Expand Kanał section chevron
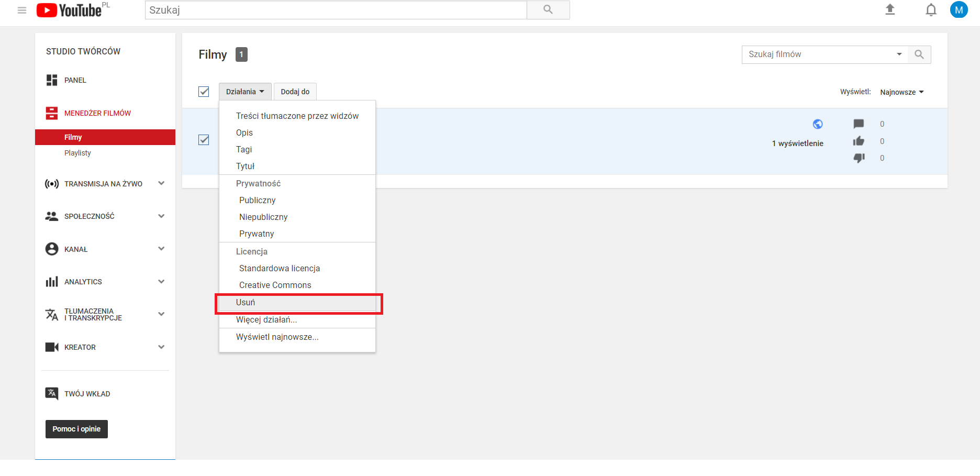 (x=161, y=249)
